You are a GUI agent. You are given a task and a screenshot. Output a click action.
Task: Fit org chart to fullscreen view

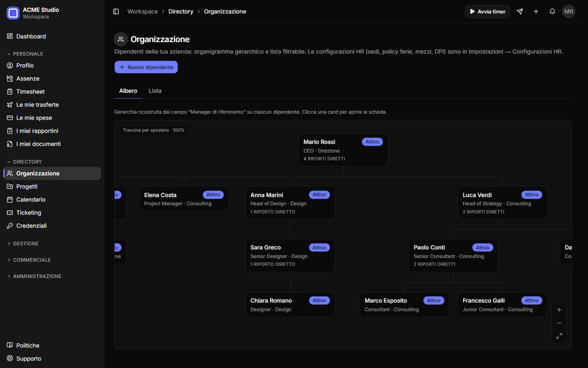(x=559, y=336)
